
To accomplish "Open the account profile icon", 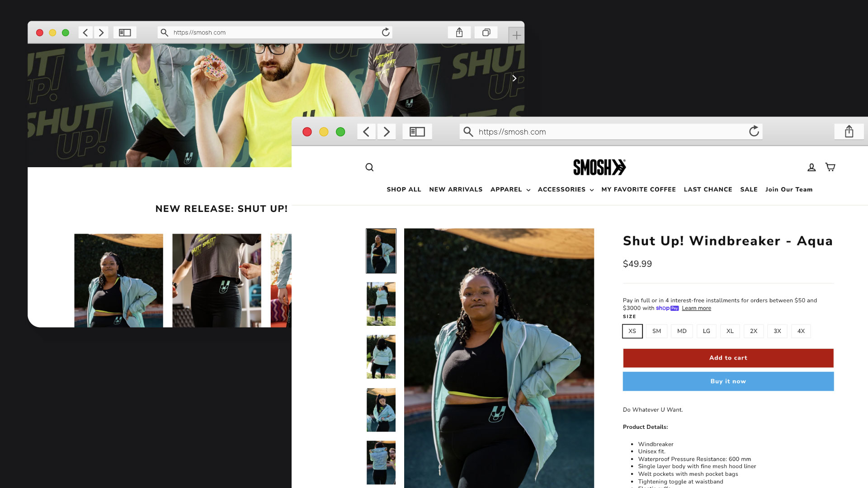I will click(811, 167).
